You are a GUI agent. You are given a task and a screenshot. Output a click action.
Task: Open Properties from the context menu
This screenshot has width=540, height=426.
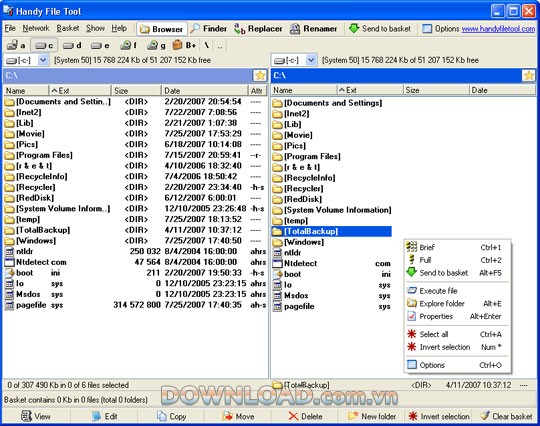click(x=457, y=316)
